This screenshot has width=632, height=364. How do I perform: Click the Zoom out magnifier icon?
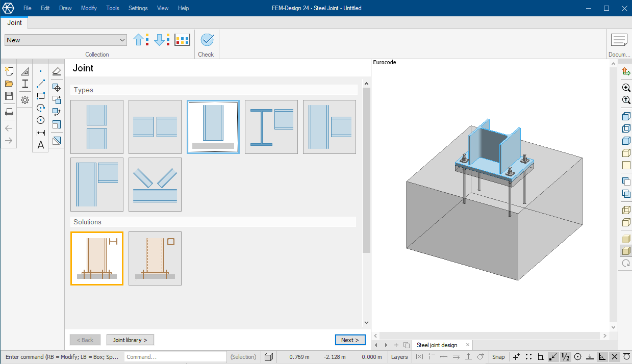click(626, 100)
